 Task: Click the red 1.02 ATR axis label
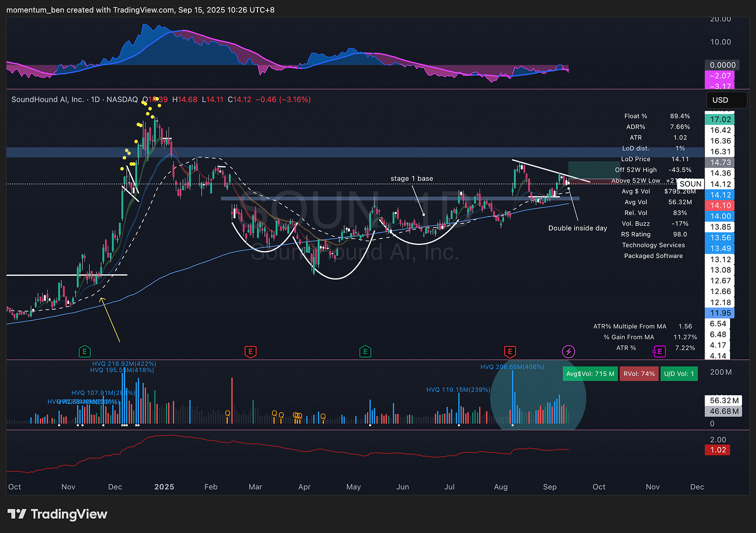718,450
